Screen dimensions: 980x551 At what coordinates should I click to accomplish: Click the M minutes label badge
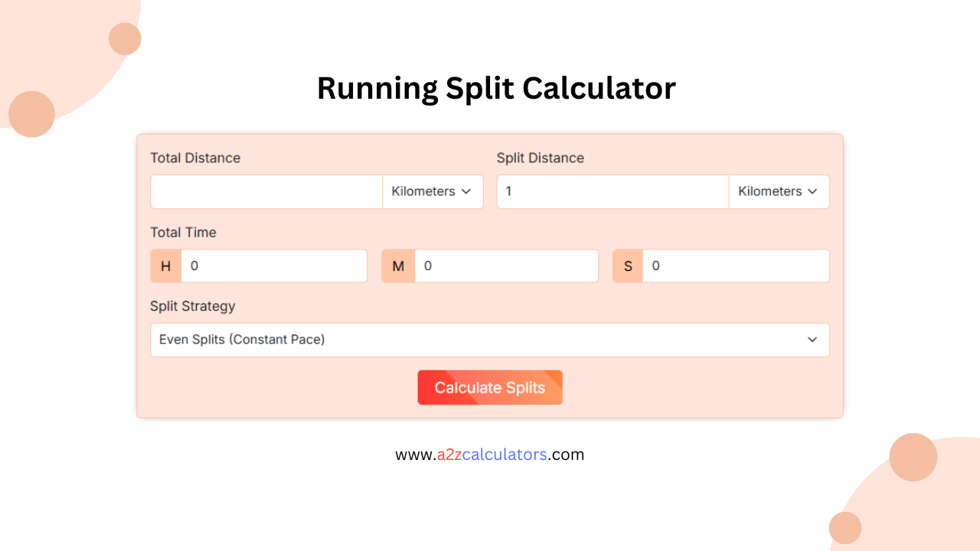click(398, 266)
